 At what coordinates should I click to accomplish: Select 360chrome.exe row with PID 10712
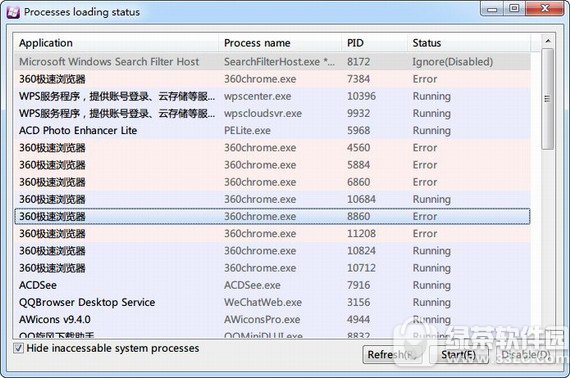tap(272, 268)
